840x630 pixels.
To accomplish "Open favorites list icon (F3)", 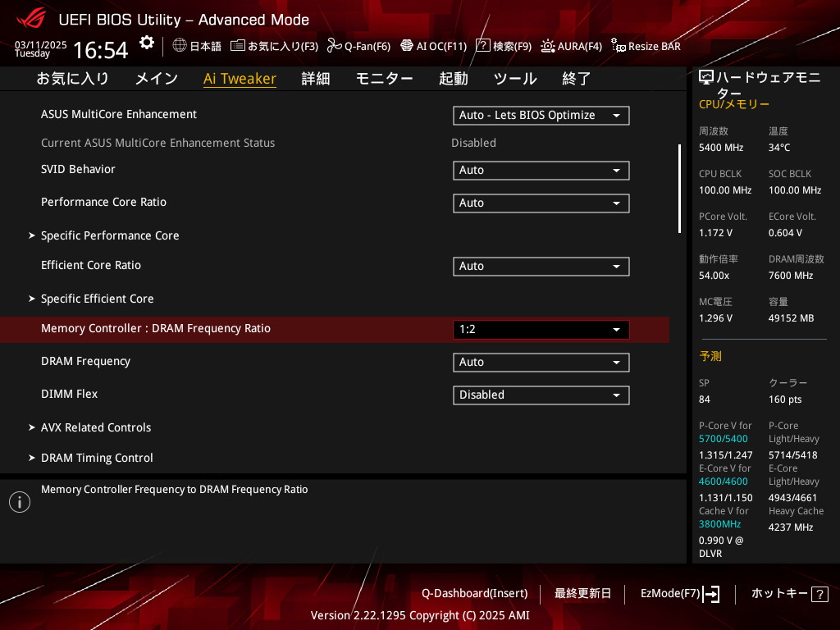I will 238,46.
